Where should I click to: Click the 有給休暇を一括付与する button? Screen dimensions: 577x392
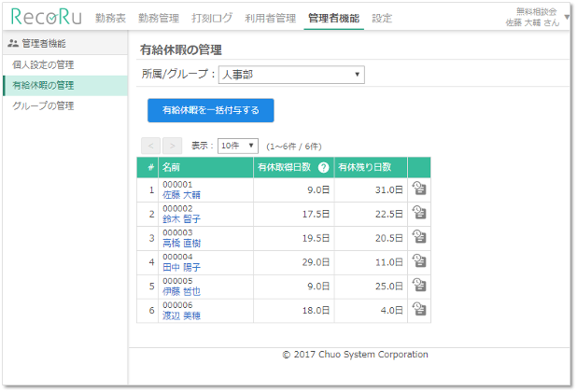click(210, 110)
